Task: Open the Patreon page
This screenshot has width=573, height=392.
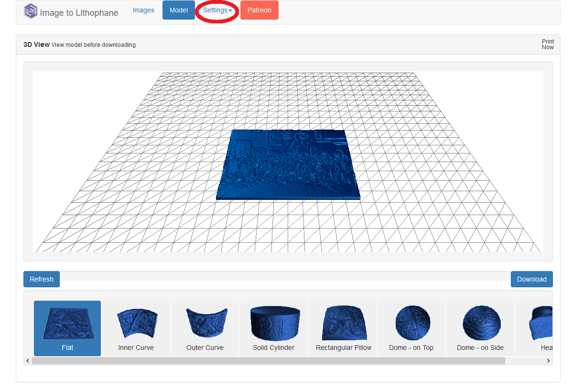Action: [259, 10]
